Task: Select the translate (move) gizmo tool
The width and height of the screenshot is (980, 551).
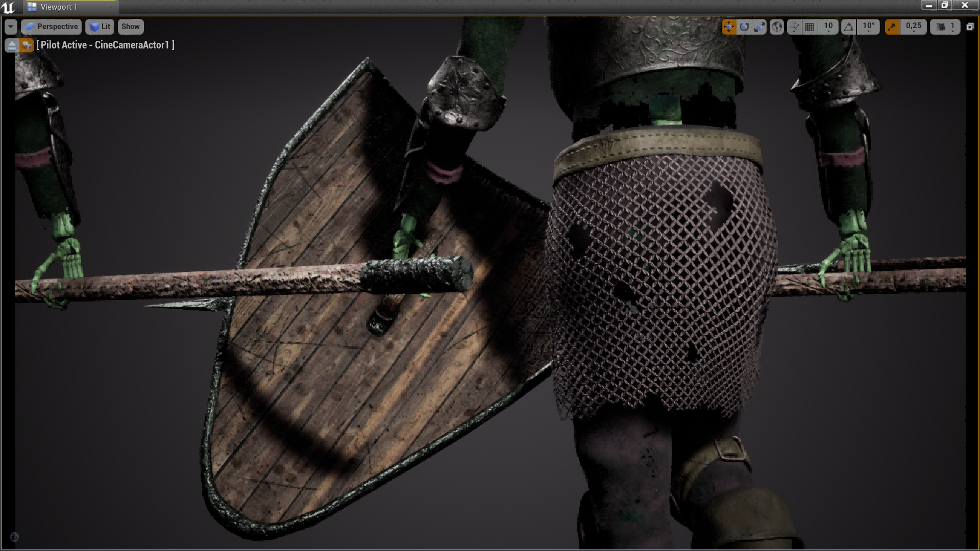Action: coord(729,27)
